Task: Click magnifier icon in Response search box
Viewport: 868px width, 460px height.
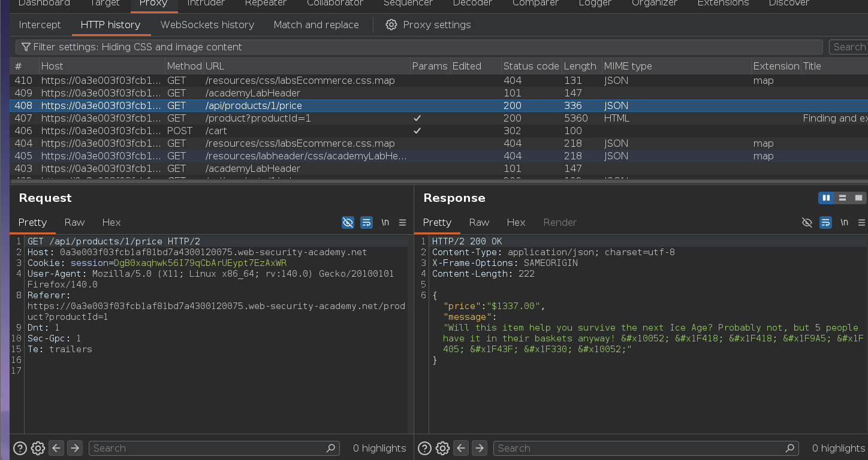Action: click(789, 448)
